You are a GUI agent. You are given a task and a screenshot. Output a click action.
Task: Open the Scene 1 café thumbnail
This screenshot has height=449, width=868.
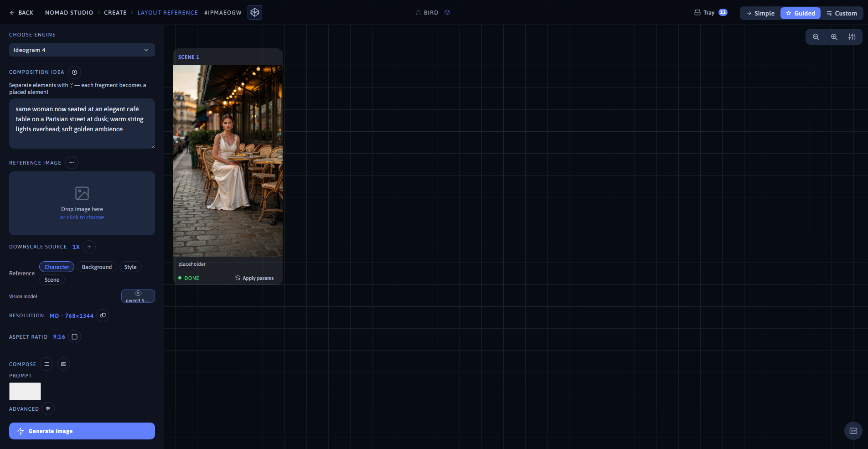pyautogui.click(x=228, y=161)
